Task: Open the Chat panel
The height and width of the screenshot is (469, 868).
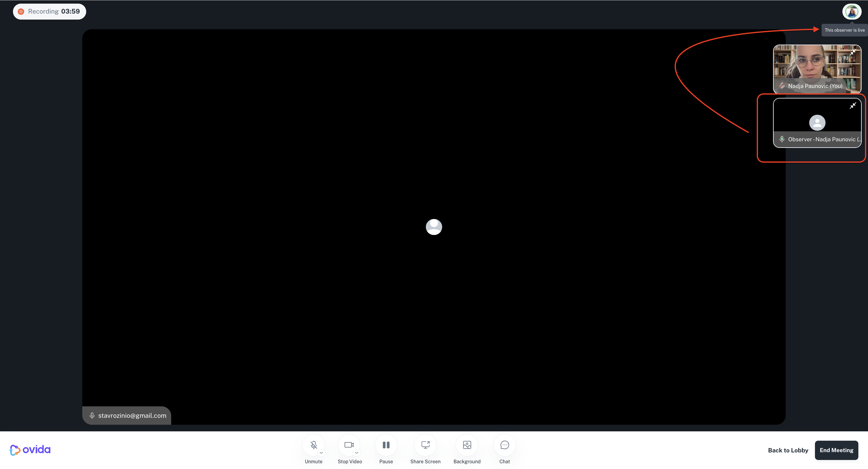Action: 505,445
